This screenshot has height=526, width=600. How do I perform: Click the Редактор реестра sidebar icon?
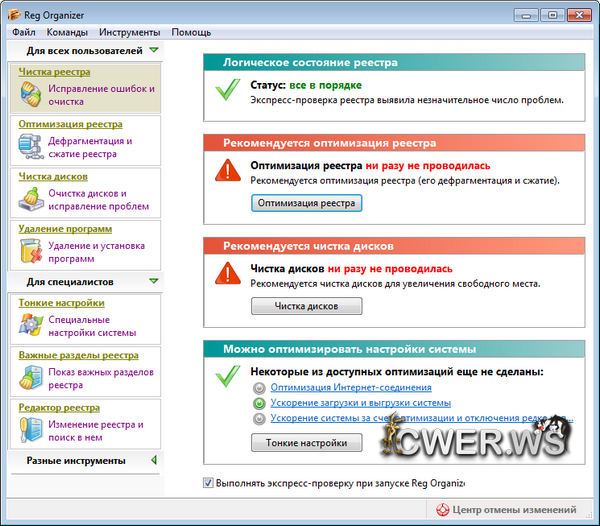31,430
